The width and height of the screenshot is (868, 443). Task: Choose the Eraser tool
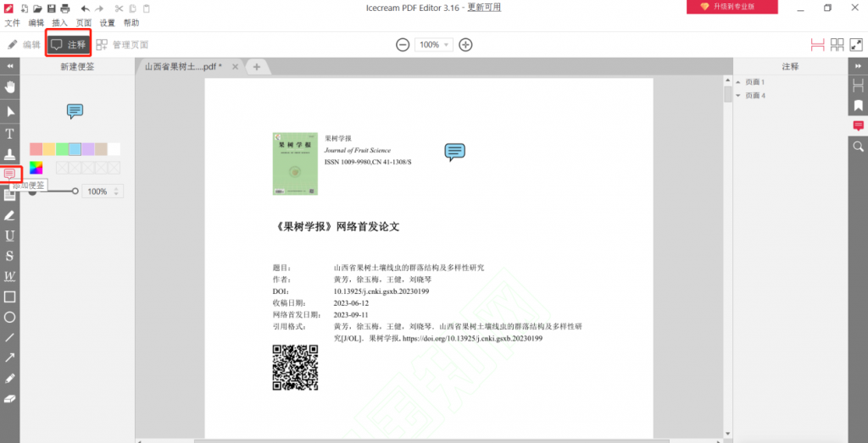click(x=10, y=398)
